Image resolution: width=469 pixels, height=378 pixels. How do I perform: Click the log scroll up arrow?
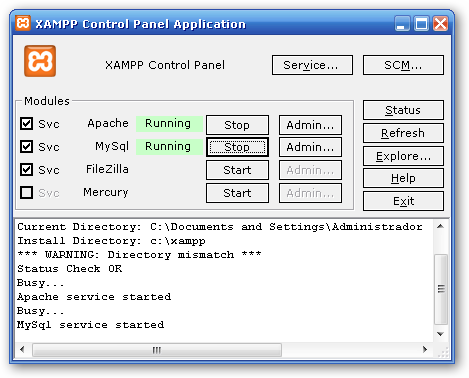(440, 226)
